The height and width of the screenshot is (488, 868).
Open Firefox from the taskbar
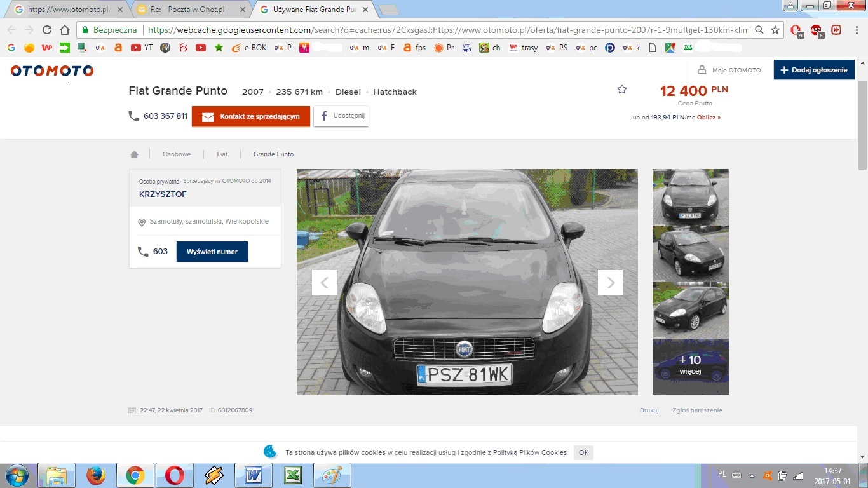tap(96, 475)
